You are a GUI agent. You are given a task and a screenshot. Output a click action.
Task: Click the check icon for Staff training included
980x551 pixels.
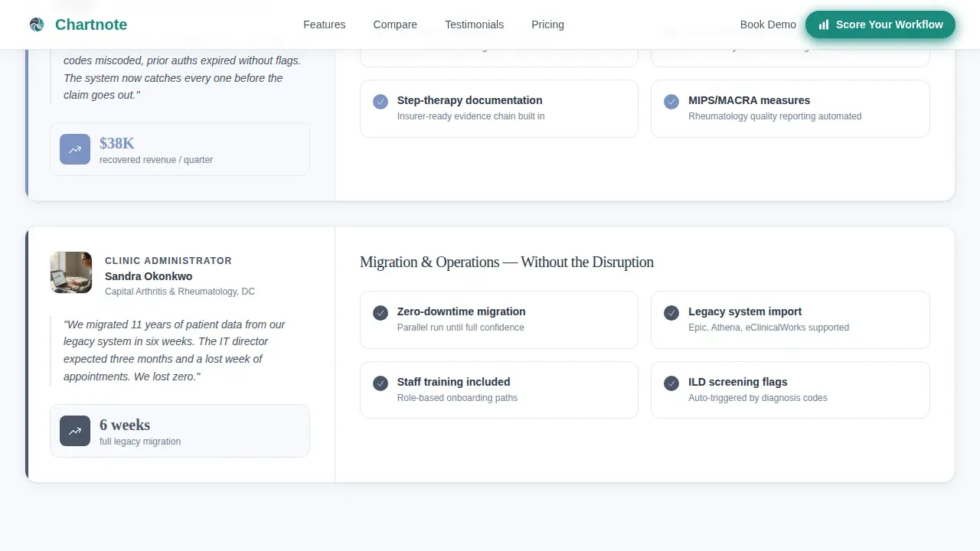(381, 383)
